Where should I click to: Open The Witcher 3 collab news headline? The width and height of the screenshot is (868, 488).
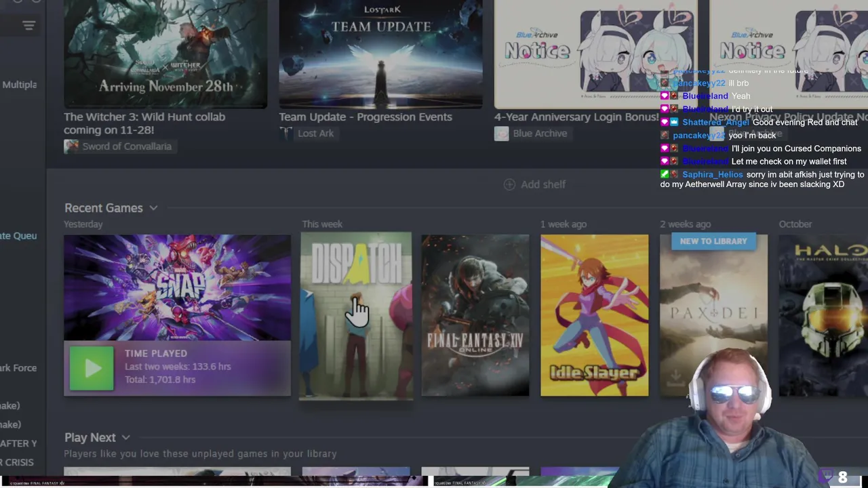144,123
